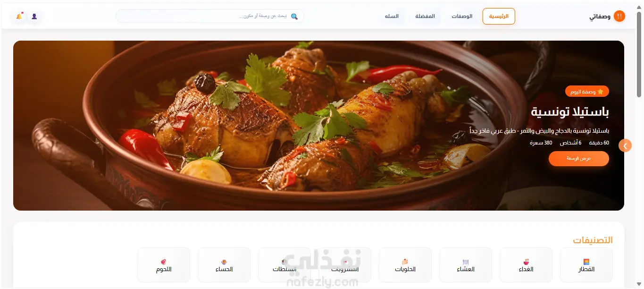Open the user profile icon
This screenshot has height=289, width=644.
tap(34, 17)
